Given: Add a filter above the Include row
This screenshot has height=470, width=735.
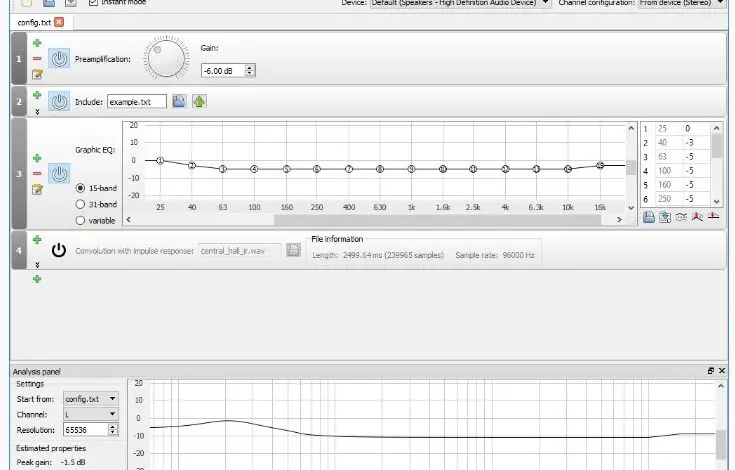Looking at the screenshot, I should (x=37, y=95).
